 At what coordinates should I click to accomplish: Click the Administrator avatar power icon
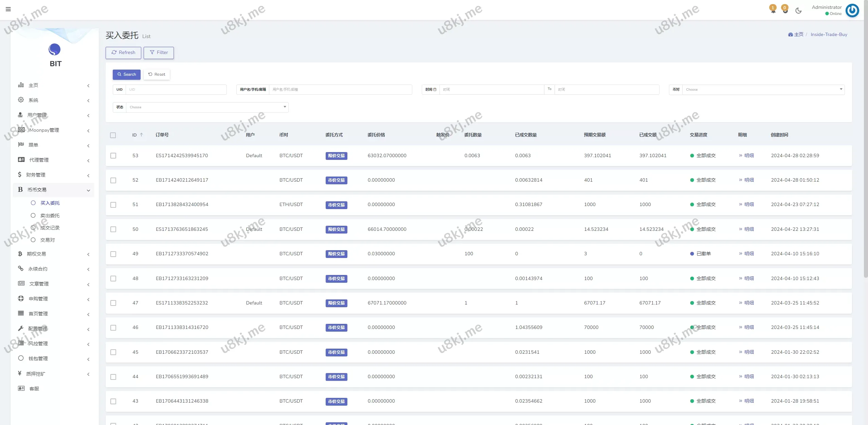(852, 11)
